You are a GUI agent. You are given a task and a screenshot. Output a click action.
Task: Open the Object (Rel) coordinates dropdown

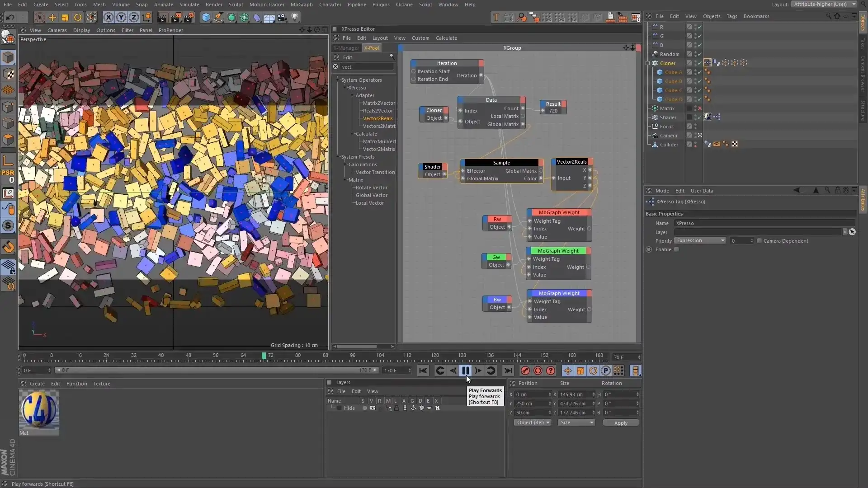click(533, 422)
